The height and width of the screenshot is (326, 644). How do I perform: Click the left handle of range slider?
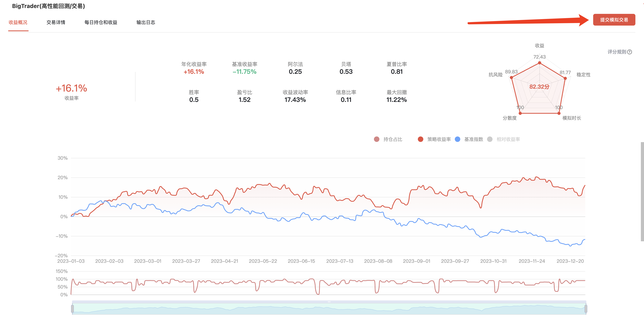[73, 309]
